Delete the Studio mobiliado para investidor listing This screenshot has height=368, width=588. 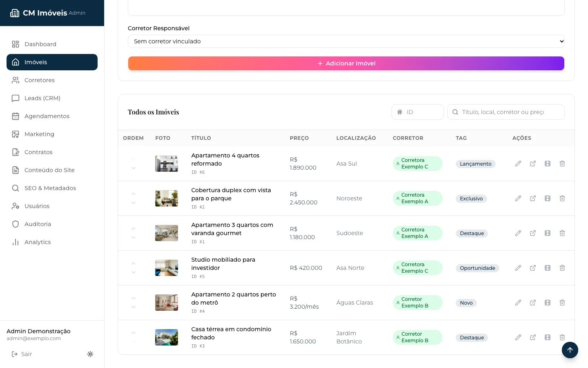(x=562, y=268)
